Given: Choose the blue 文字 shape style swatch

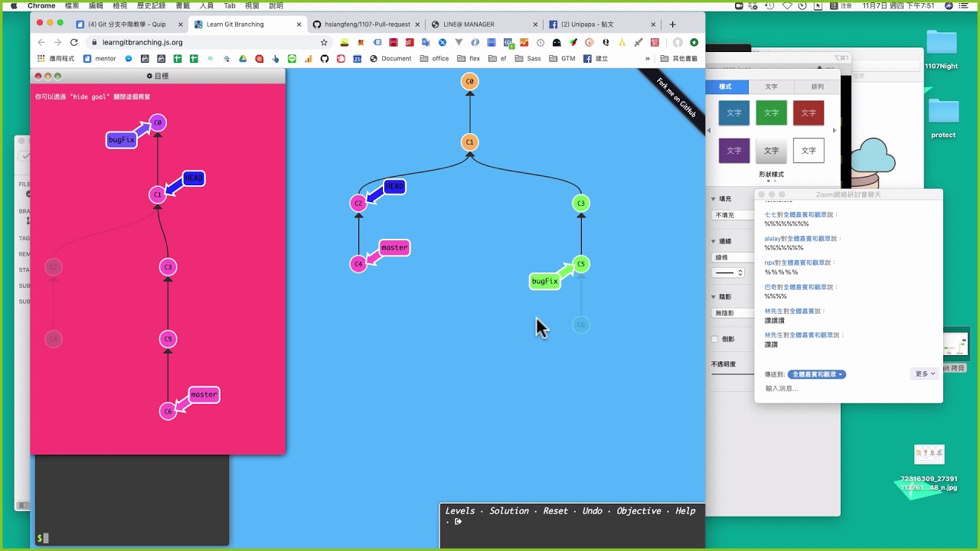Looking at the screenshot, I should pos(734,113).
